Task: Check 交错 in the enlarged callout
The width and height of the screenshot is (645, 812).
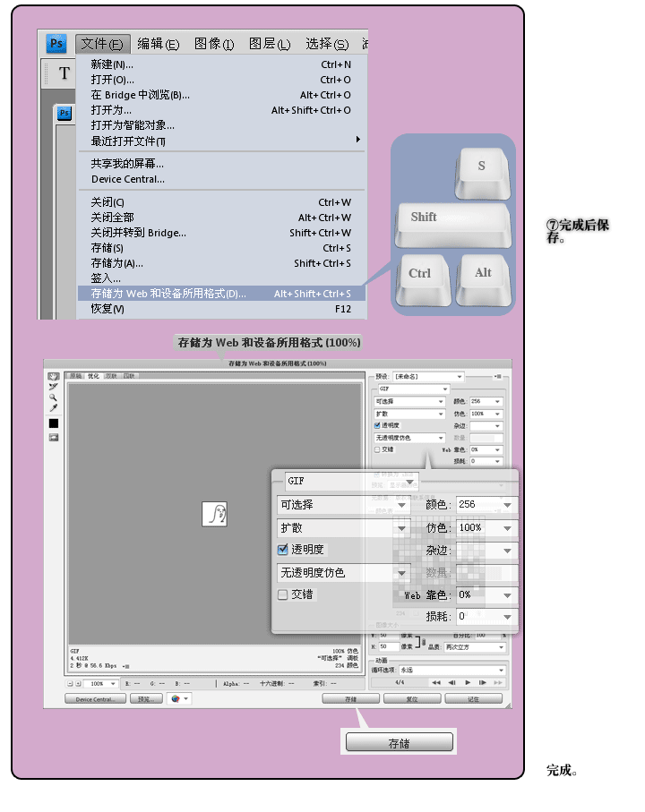Action: point(283,594)
